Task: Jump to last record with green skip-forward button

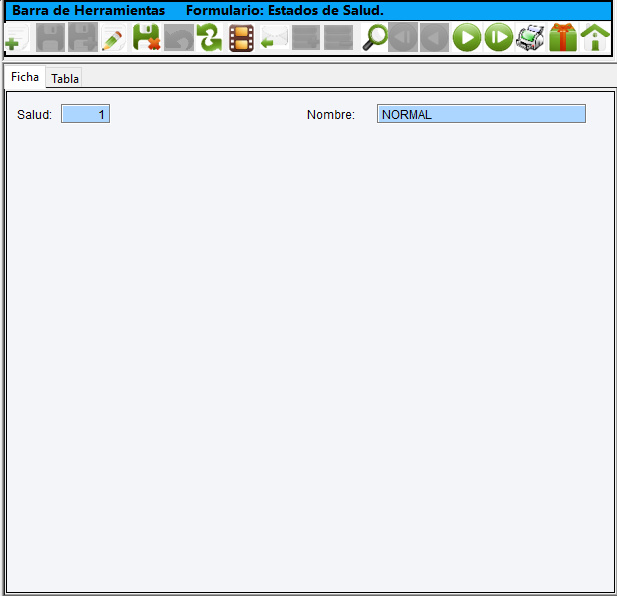Action: pyautogui.click(x=499, y=38)
